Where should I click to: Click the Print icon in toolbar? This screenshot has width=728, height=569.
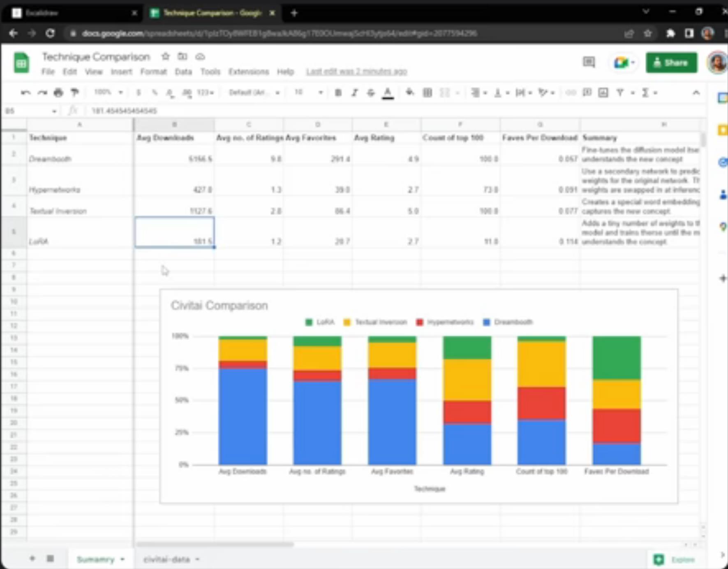(58, 93)
